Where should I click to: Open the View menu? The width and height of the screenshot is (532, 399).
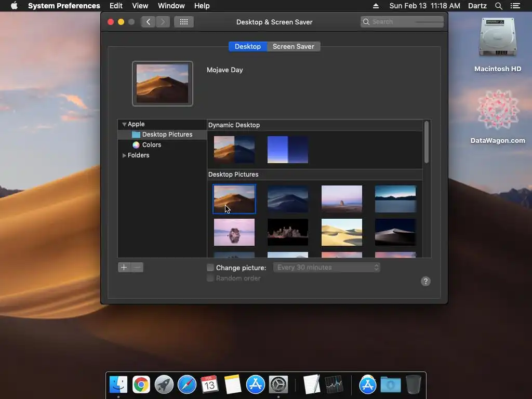point(140,6)
